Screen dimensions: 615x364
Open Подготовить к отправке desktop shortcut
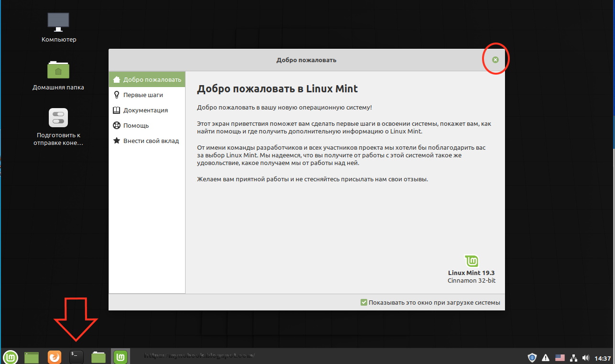[58, 127]
